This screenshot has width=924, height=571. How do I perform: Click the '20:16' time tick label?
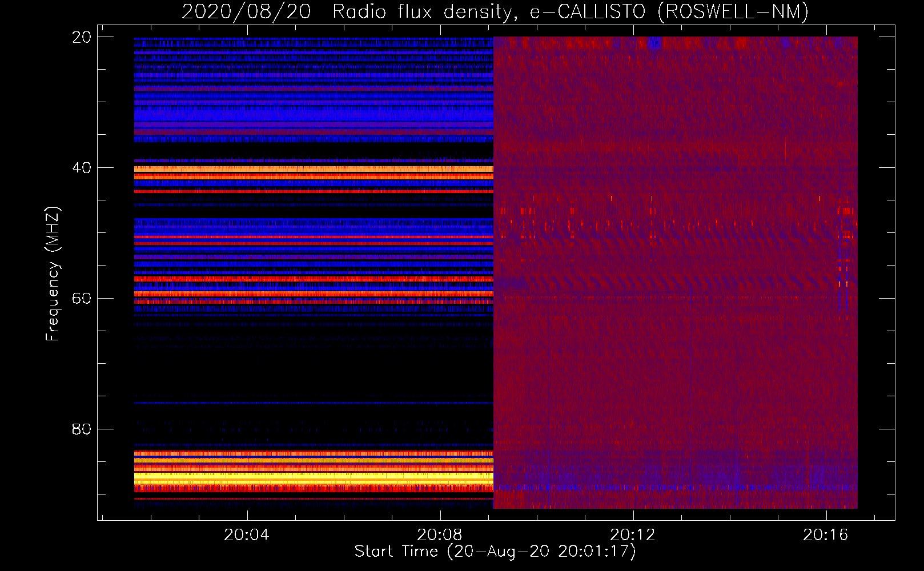(x=826, y=535)
